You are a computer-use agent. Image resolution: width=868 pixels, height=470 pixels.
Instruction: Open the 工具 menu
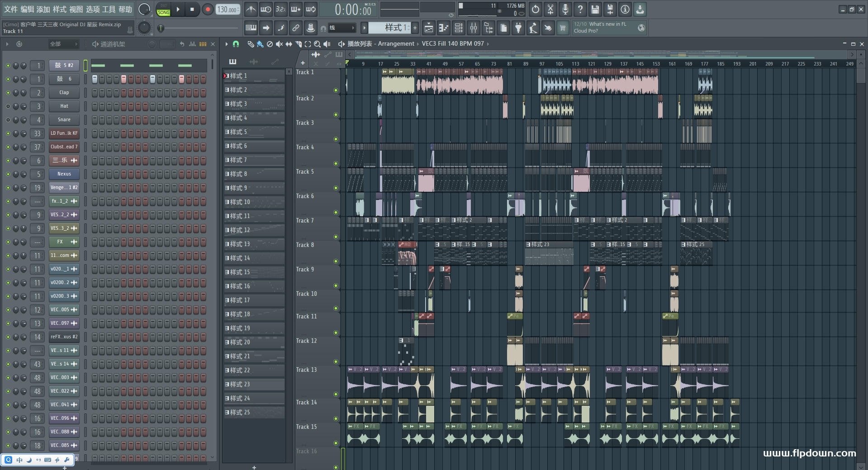109,9
